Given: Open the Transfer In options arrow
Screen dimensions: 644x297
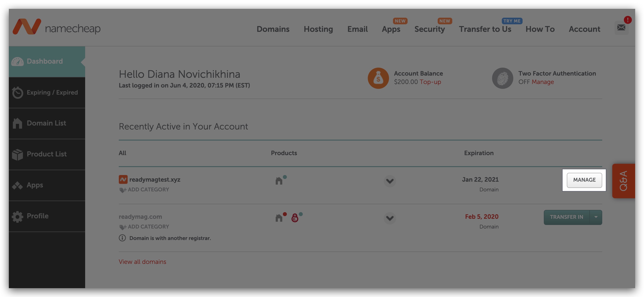Looking at the screenshot, I should pos(596,217).
